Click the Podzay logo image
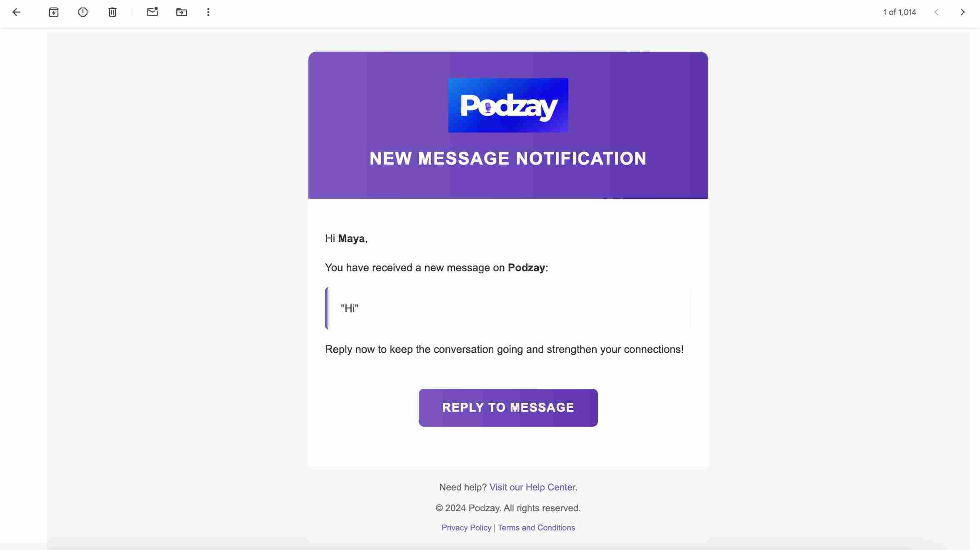980x550 pixels. (508, 105)
